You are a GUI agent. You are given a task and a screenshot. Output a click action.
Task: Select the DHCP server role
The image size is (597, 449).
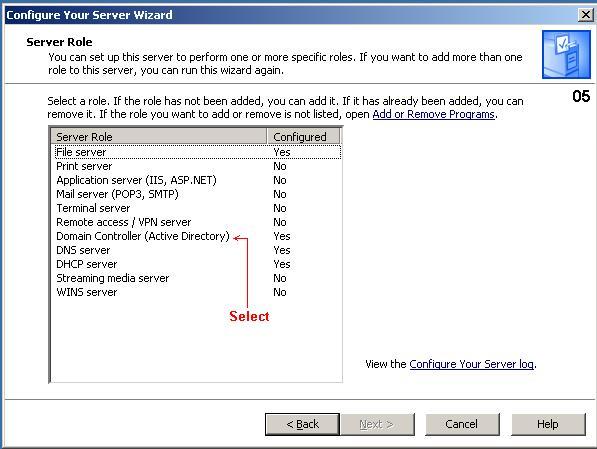coord(197,264)
